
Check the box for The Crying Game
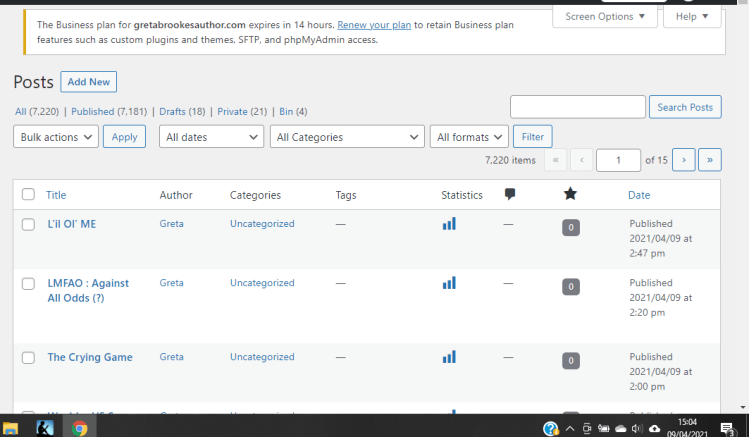(28, 357)
